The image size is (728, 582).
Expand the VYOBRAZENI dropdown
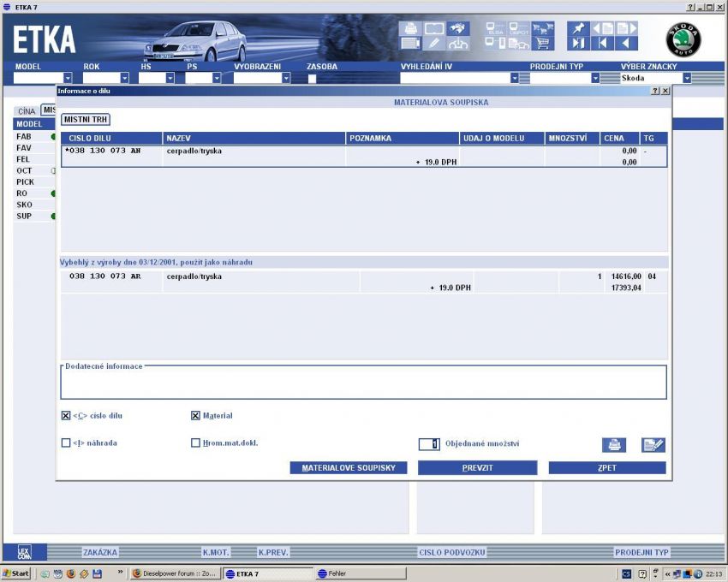286,78
